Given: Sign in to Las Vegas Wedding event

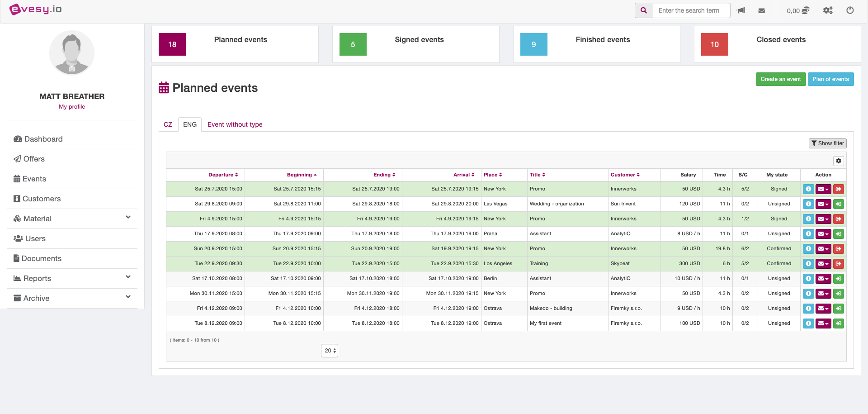Looking at the screenshot, I should [x=839, y=204].
